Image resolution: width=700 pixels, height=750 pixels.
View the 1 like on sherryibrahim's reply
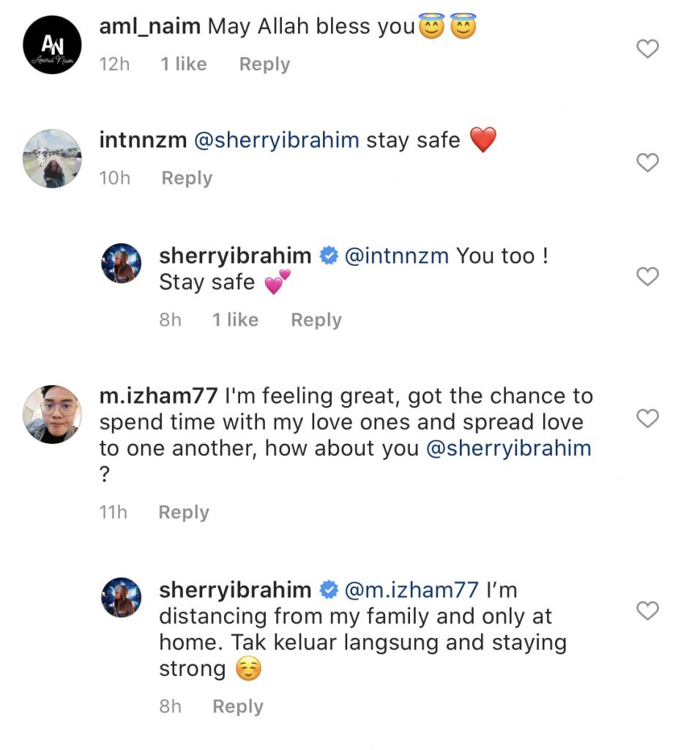(235, 320)
